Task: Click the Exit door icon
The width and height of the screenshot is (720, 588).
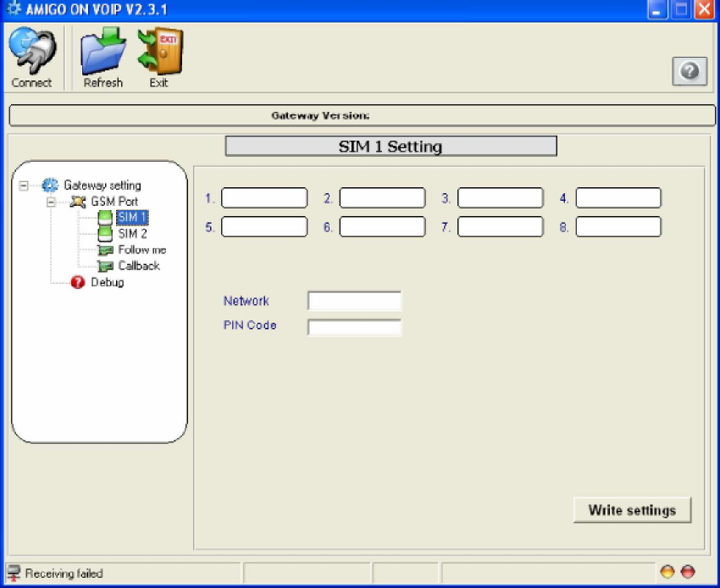Action: pyautogui.click(x=160, y=52)
